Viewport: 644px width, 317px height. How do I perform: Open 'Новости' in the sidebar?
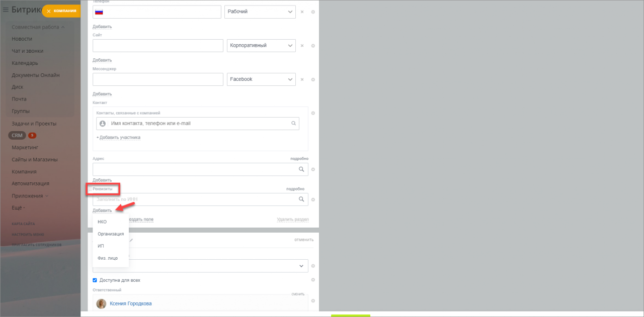pos(22,39)
